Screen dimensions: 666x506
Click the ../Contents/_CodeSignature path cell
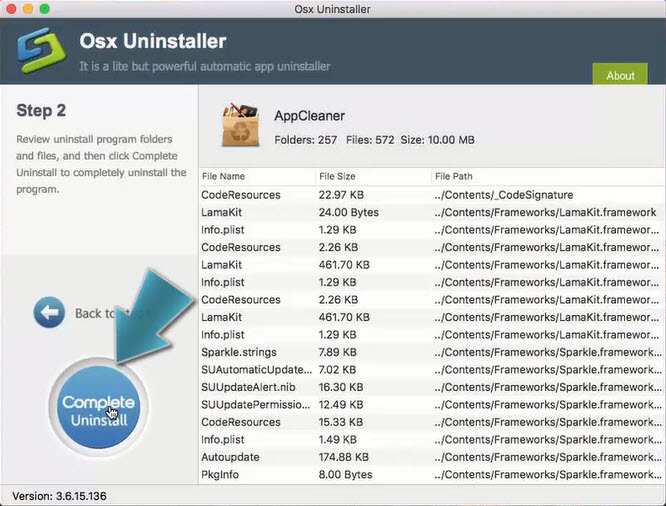click(504, 195)
